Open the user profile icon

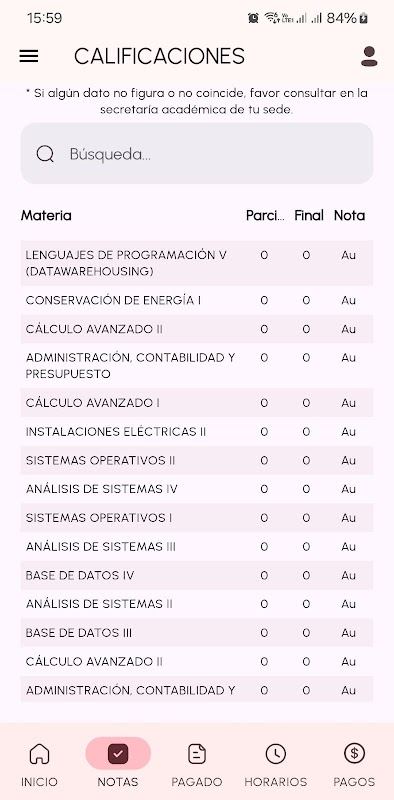[369, 56]
